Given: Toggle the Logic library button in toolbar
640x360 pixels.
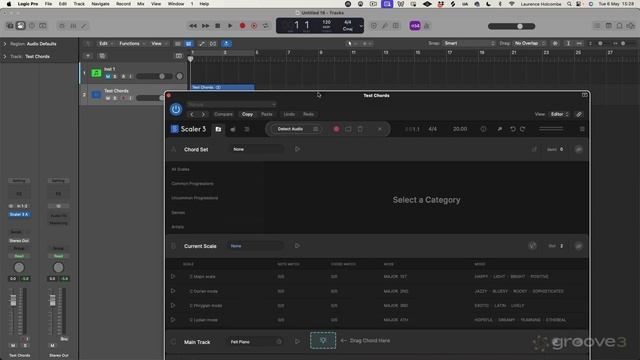Looking at the screenshot, I should [10, 26].
